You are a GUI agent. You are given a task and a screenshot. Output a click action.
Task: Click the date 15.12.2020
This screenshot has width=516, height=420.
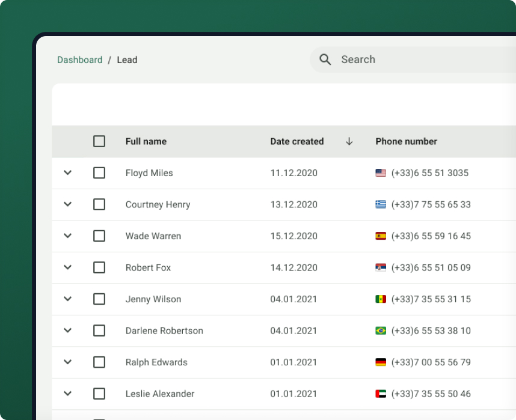pyautogui.click(x=294, y=236)
